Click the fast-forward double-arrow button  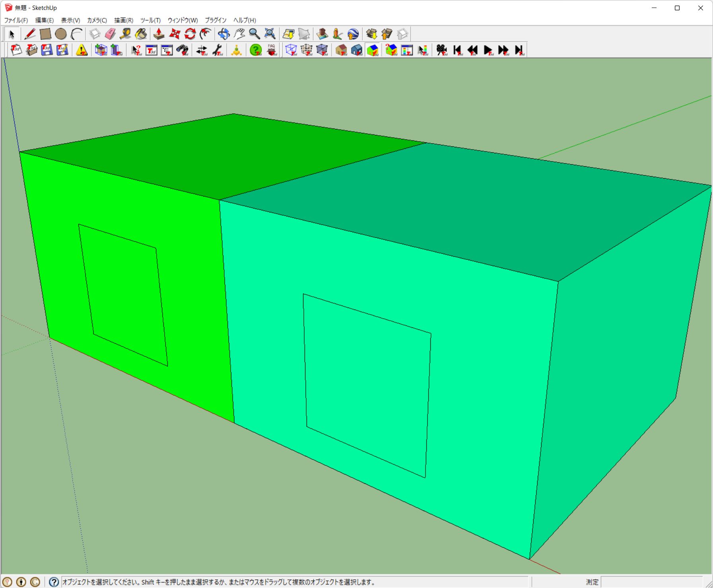pos(503,50)
